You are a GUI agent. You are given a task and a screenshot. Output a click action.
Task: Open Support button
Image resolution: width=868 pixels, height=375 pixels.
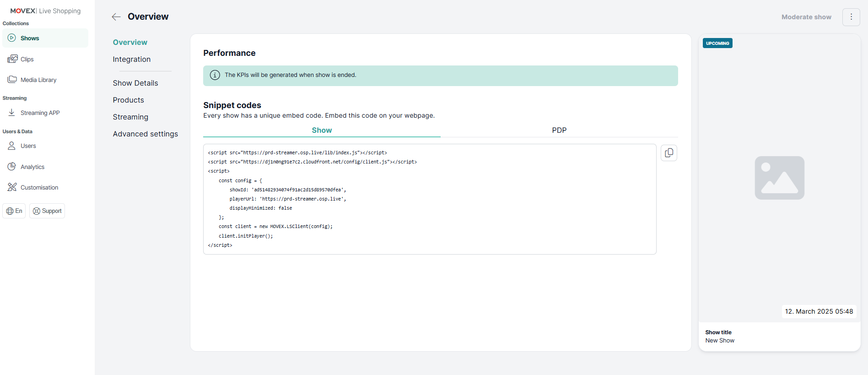point(47,211)
